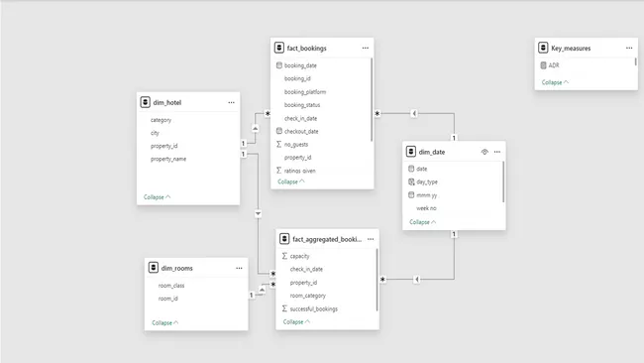Click filter arrow on dim_rooms relationship line
The width and height of the screenshot is (644, 363).
pos(262,290)
